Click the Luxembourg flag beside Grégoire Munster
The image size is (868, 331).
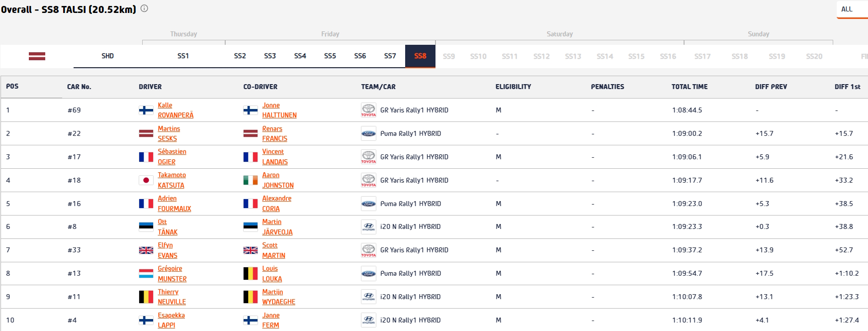coord(146,274)
